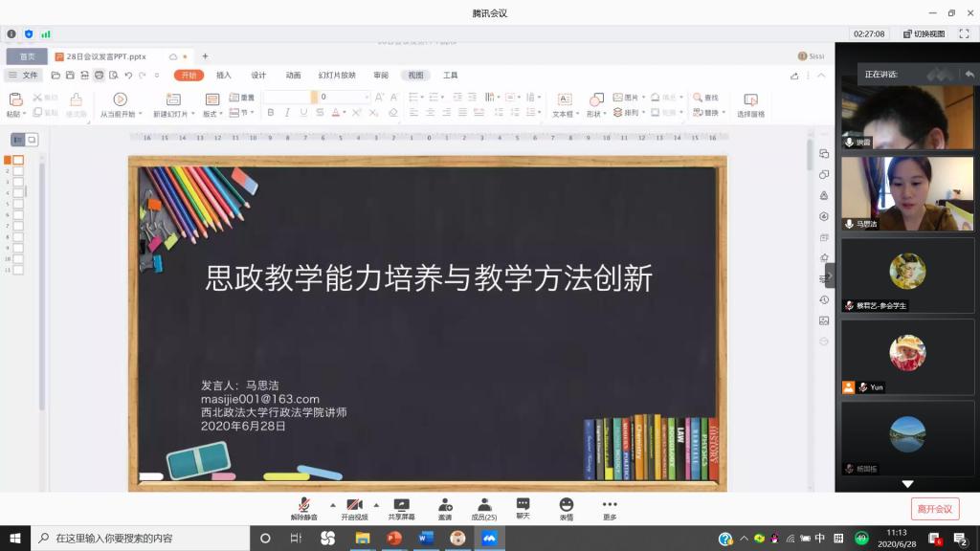980x551 pixels.
Task: Open the 邀请 invite icon
Action: [x=445, y=505]
